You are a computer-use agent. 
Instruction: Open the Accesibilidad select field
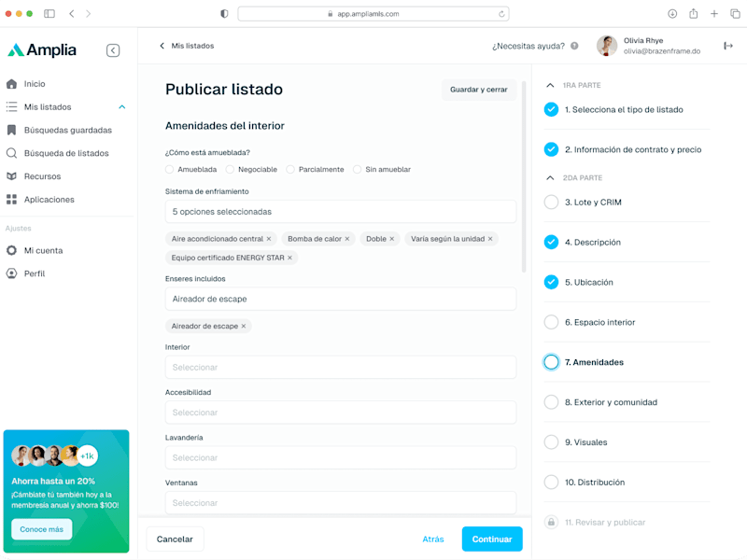point(341,413)
